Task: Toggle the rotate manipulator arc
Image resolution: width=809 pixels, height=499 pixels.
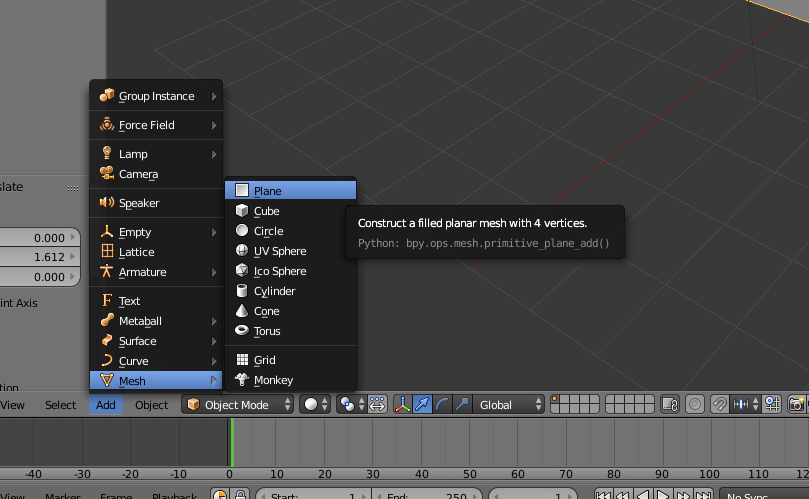Action: click(x=442, y=405)
